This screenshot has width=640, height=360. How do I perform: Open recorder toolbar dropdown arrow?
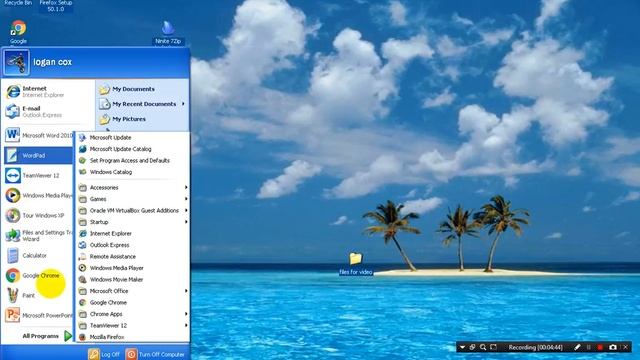pyautogui.click(x=462, y=347)
